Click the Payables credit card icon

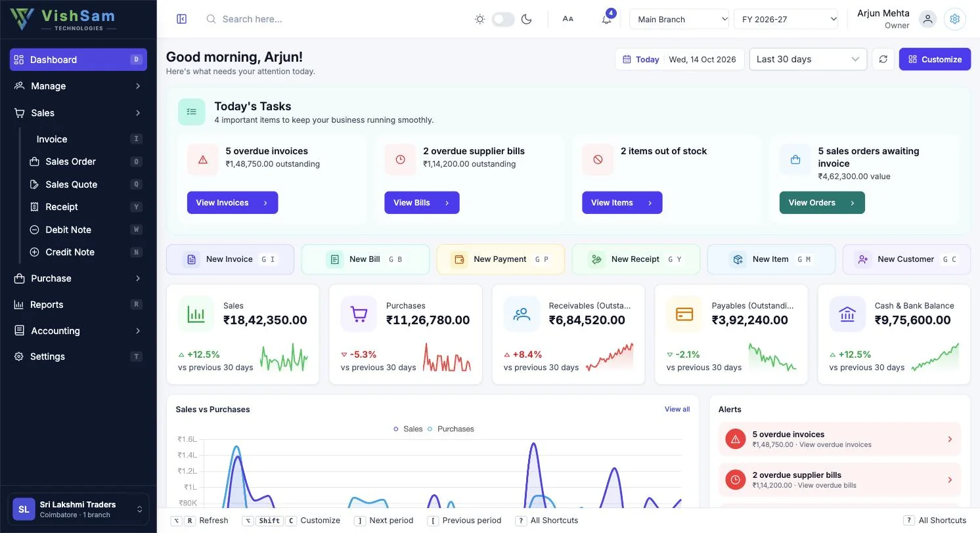684,314
